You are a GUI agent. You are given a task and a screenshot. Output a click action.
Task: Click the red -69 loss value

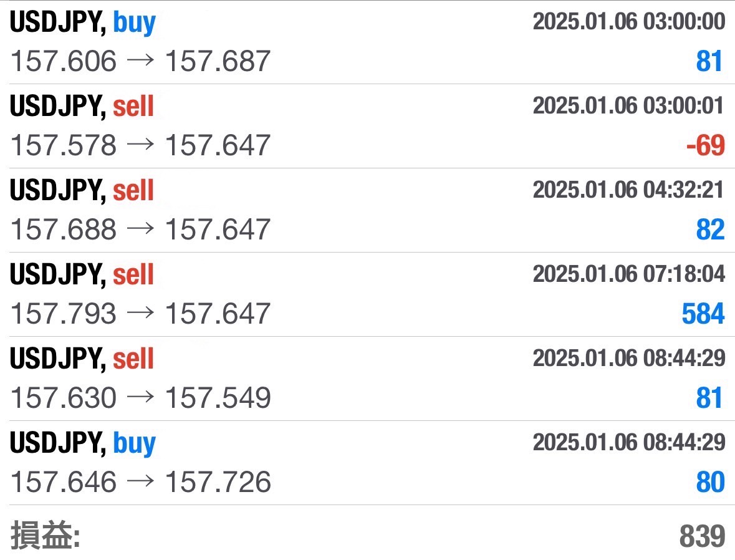pyautogui.click(x=705, y=145)
